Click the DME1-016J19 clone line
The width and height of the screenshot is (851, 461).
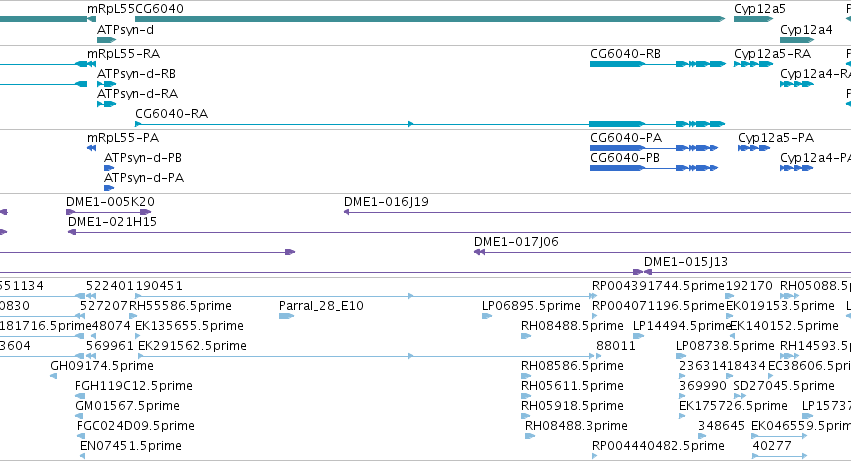tap(597, 212)
